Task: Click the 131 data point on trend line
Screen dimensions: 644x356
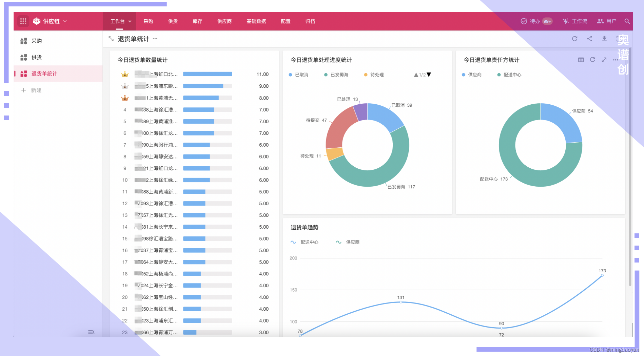Action: 401,302
